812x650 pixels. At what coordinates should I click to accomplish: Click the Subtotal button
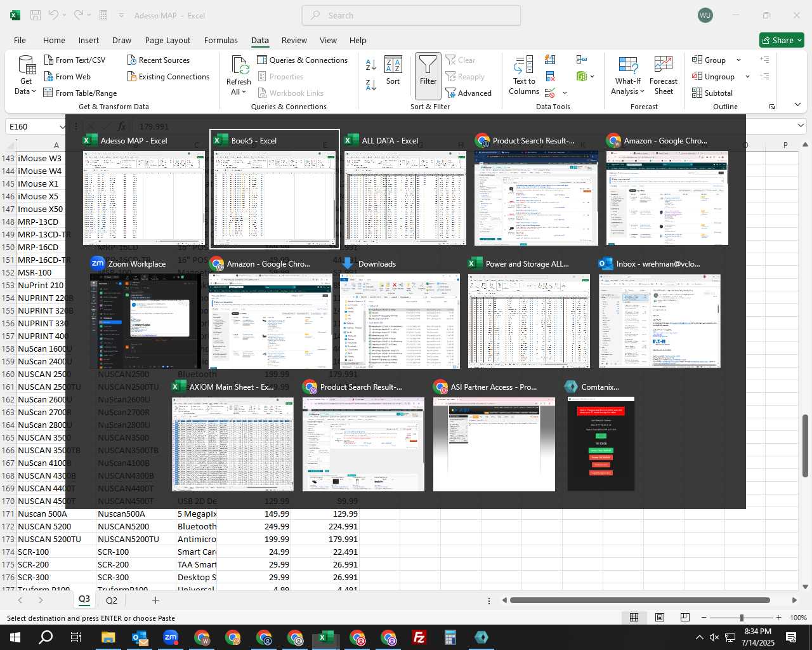[x=712, y=93]
